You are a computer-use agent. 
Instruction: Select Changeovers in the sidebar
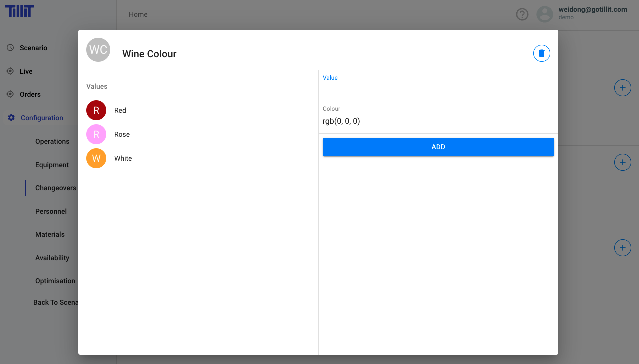pyautogui.click(x=55, y=188)
